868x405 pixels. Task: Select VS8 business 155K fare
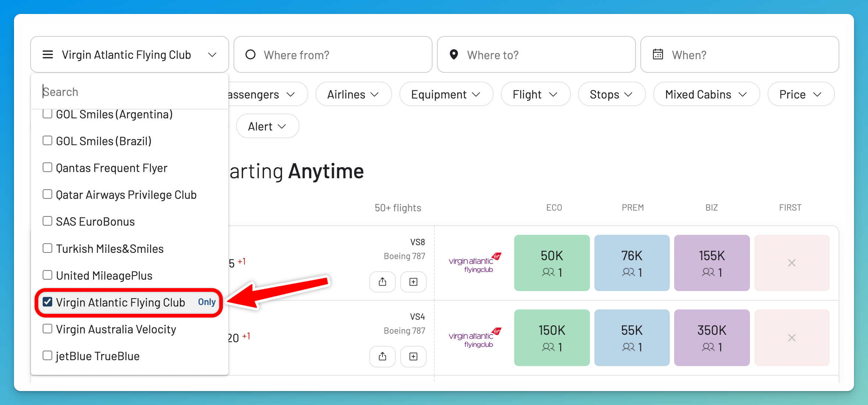(x=712, y=263)
